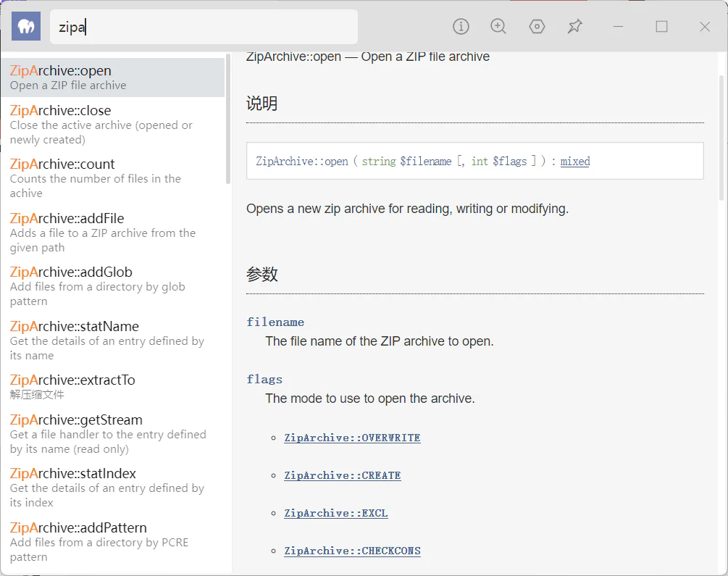728x576 pixels.
Task: Open the ZipArchive::getStream result
Action: pyautogui.click(x=113, y=434)
